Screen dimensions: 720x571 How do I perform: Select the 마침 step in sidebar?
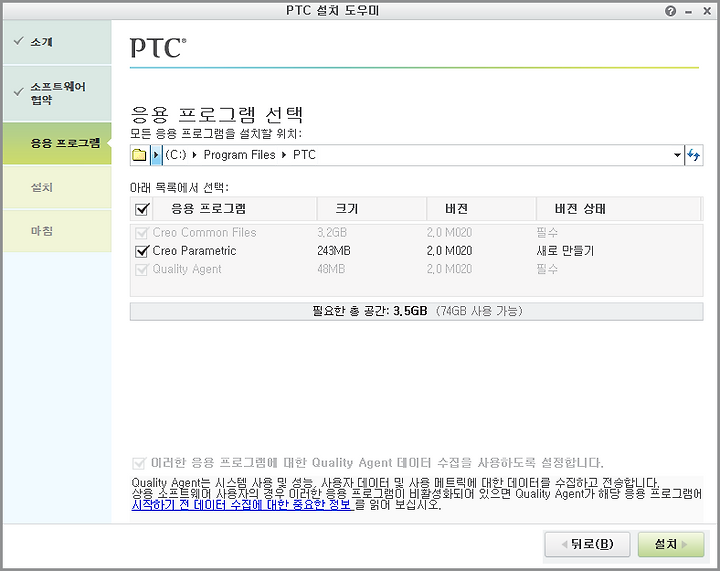[57, 231]
